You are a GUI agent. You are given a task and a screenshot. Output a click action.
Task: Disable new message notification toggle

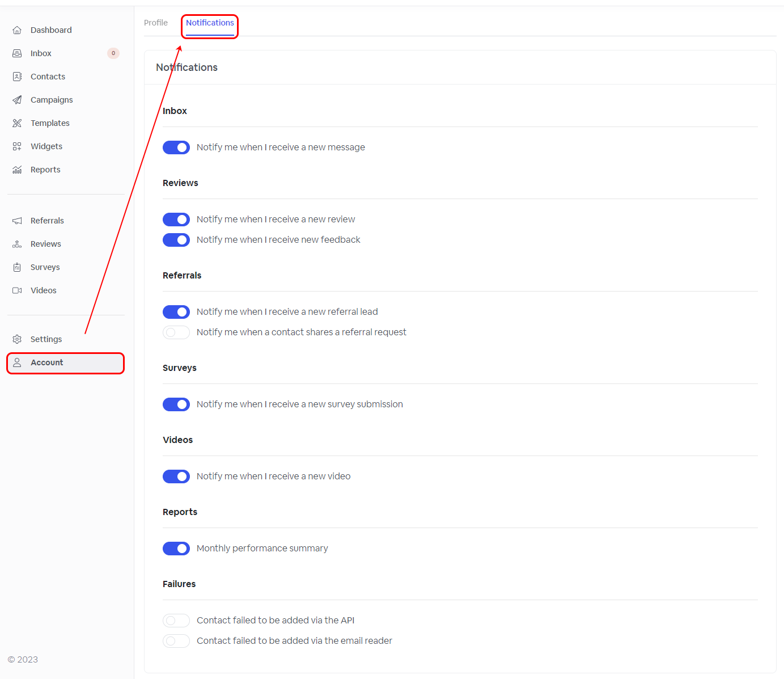pos(176,147)
